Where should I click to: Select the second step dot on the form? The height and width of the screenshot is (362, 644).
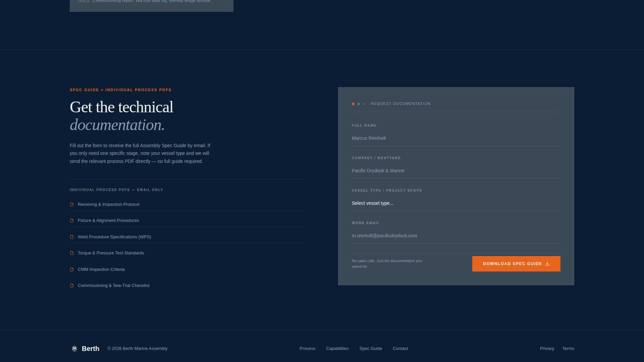(358, 104)
